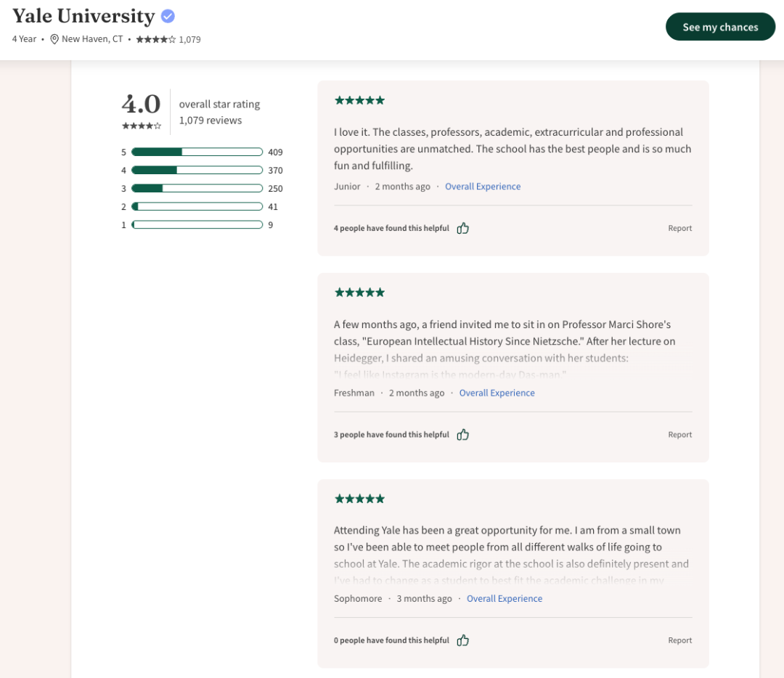Click the 1,079 count beside the header stars

(190, 39)
